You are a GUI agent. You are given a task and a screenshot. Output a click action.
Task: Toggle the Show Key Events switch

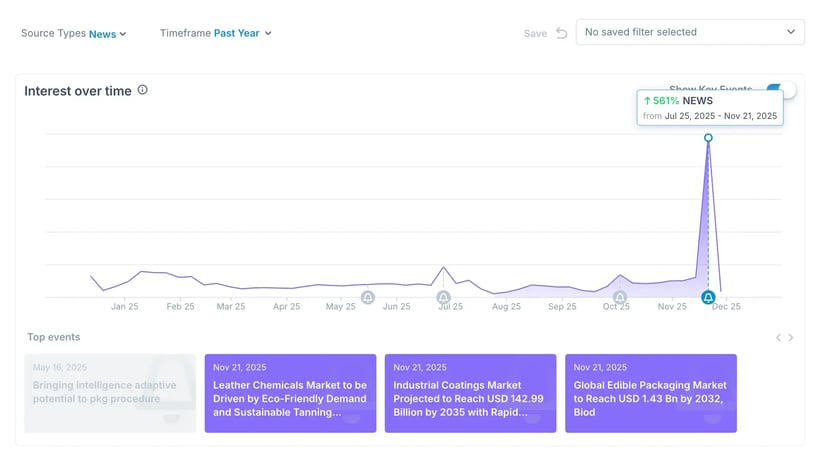click(x=781, y=89)
